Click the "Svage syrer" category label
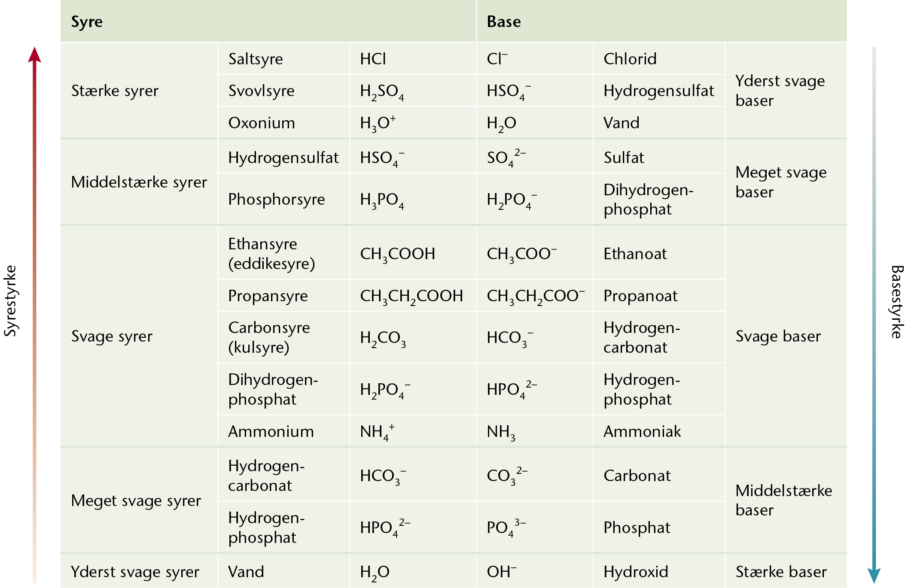Screen dimensions: 908x588 (x=112, y=336)
